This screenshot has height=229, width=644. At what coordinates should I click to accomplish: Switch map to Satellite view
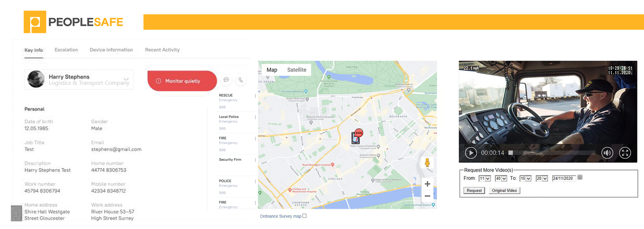[x=296, y=70]
